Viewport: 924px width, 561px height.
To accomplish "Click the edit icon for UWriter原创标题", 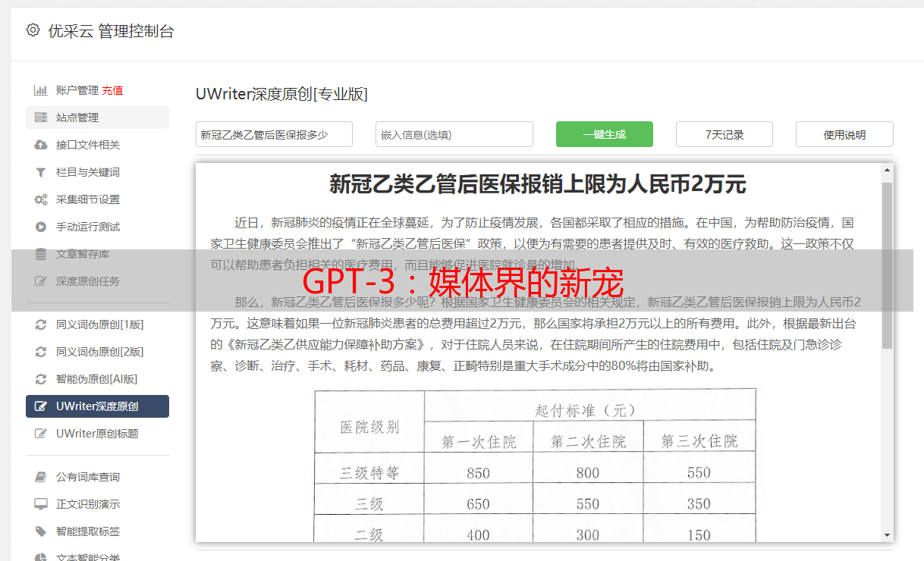I will pyautogui.click(x=41, y=434).
